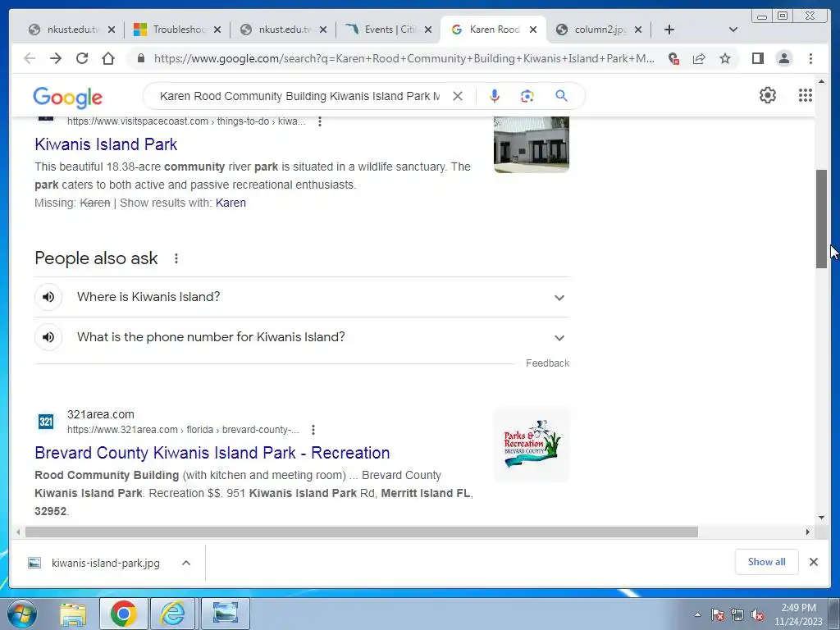Image resolution: width=840 pixels, height=630 pixels.
Task: Open the tab list dropdown chevron
Action: coord(733,30)
